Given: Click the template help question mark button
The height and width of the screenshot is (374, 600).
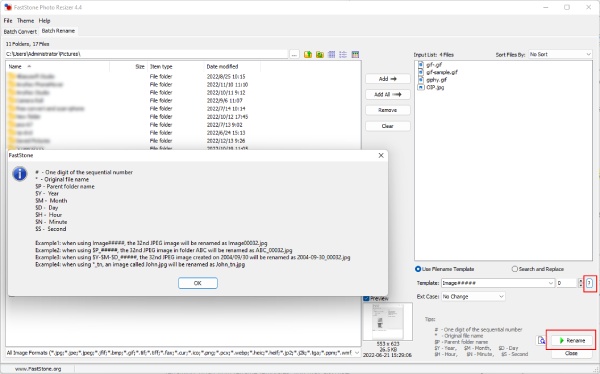Looking at the screenshot, I should 589,283.
